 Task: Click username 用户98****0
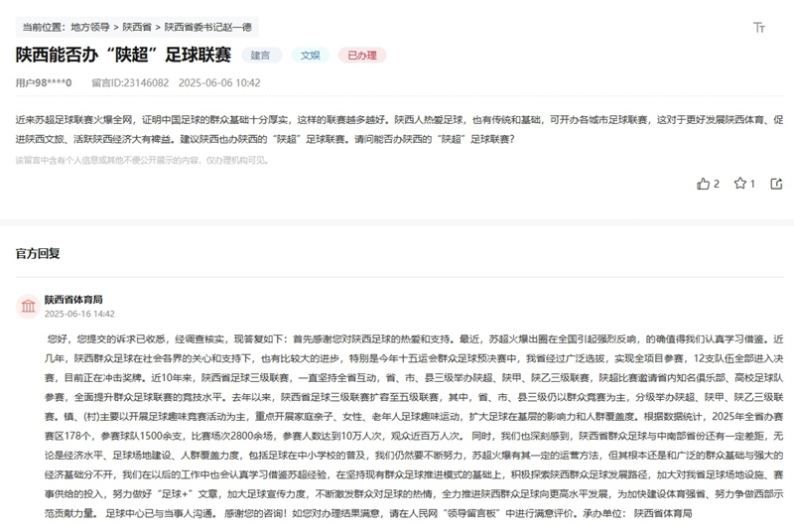(44, 83)
